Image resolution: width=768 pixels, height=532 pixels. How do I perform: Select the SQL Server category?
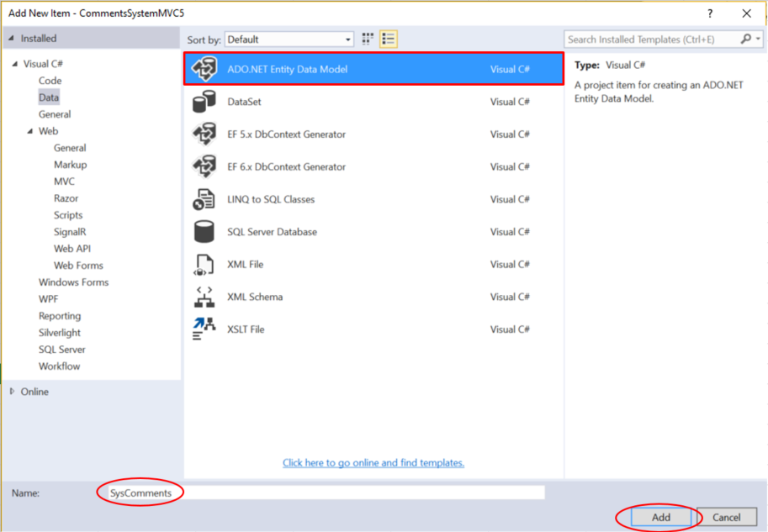(x=61, y=350)
